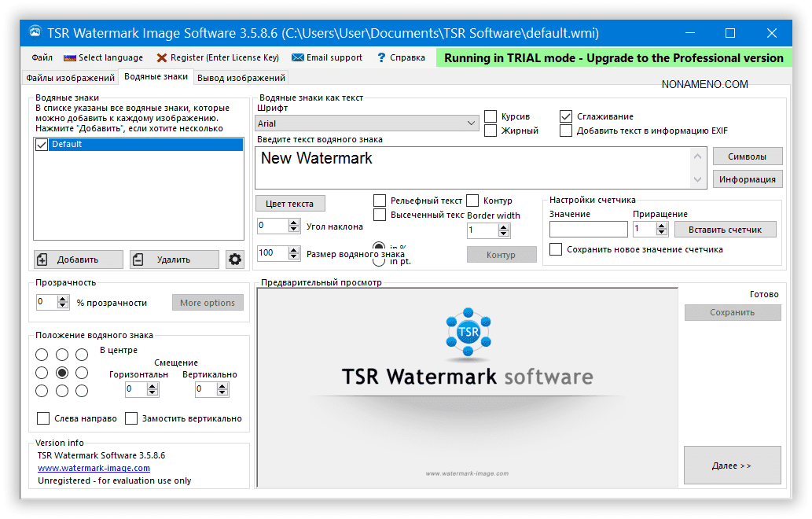Image resolution: width=812 pixels, height=519 pixels.
Task: Click the Email support envelope icon
Action: pos(298,57)
